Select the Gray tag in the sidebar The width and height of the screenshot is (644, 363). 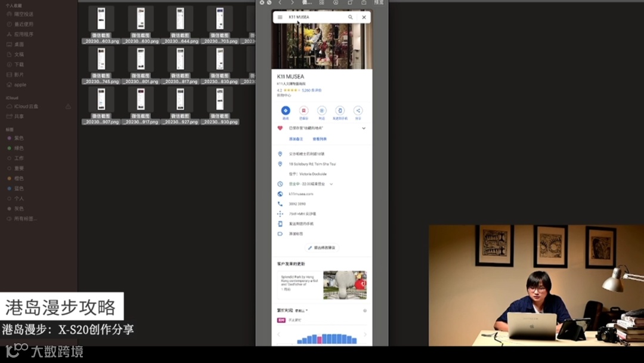click(16, 208)
